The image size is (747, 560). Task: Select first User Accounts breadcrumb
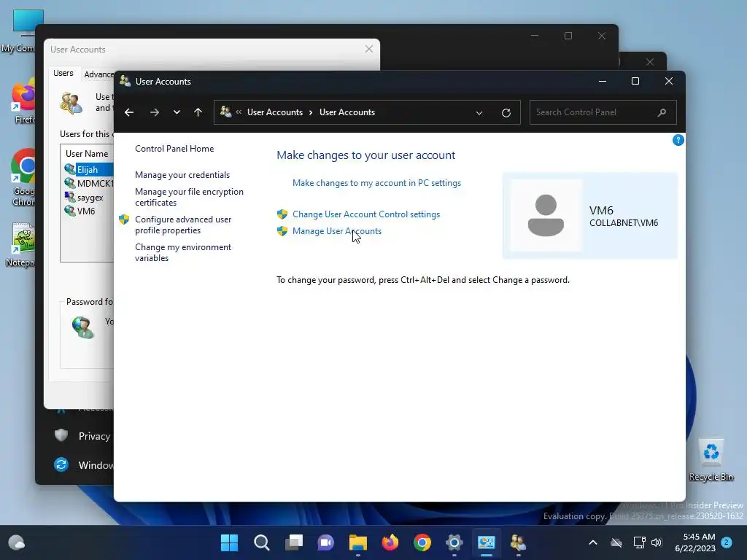[x=275, y=112]
